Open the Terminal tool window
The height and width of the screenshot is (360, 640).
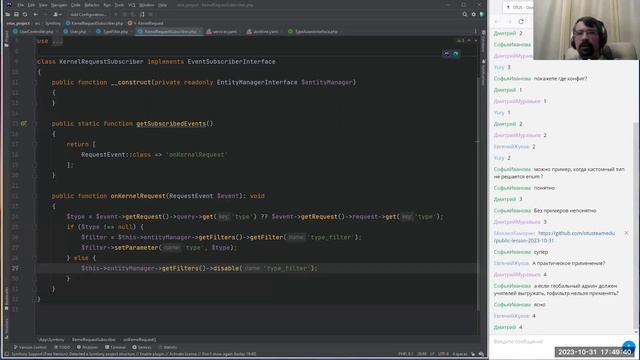[115, 347]
